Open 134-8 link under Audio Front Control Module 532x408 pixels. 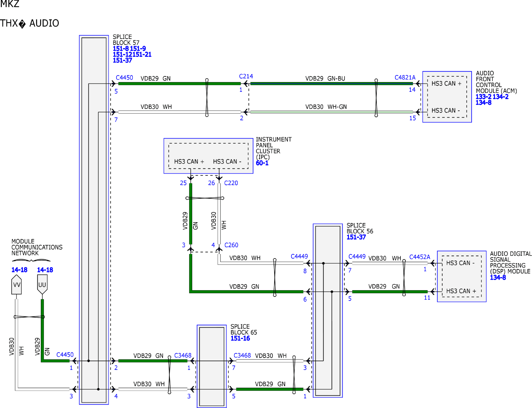click(484, 103)
